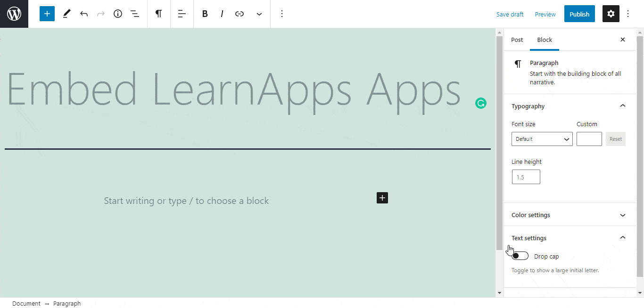The width and height of the screenshot is (644, 308).
Task: Enable the Drop cap toggle
Action: (x=520, y=256)
